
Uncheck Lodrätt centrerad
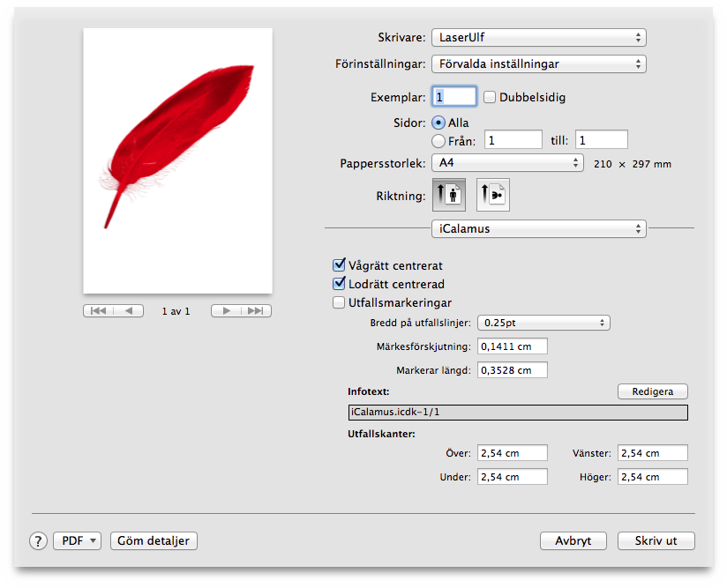pyautogui.click(x=339, y=284)
